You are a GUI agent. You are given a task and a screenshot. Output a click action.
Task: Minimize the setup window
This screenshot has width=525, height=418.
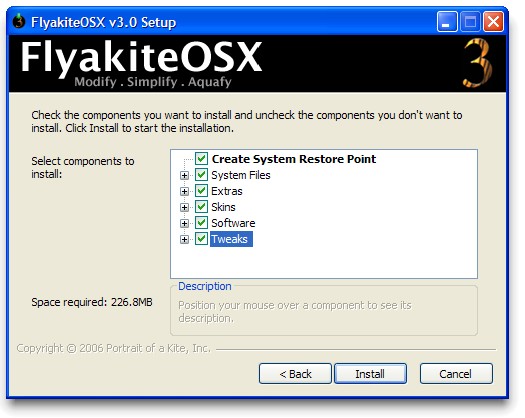(447, 22)
